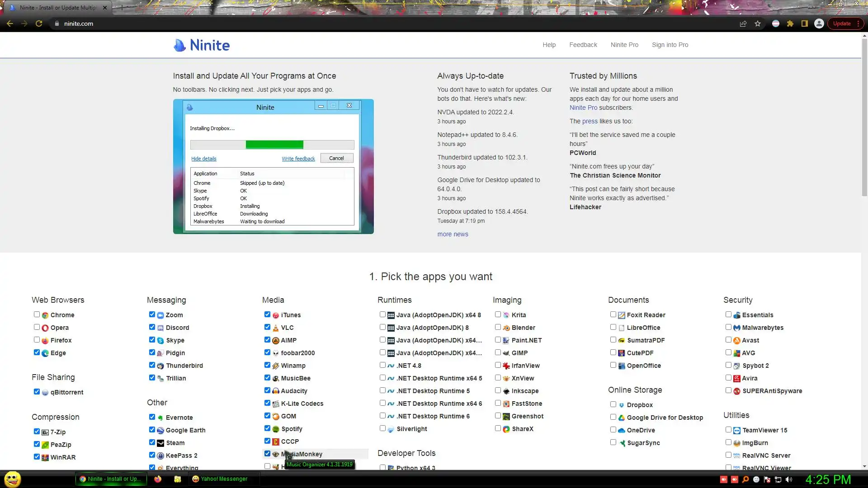Screen dimensions: 868x488
Task: Open Firefox from the taskbar
Action: [158, 479]
